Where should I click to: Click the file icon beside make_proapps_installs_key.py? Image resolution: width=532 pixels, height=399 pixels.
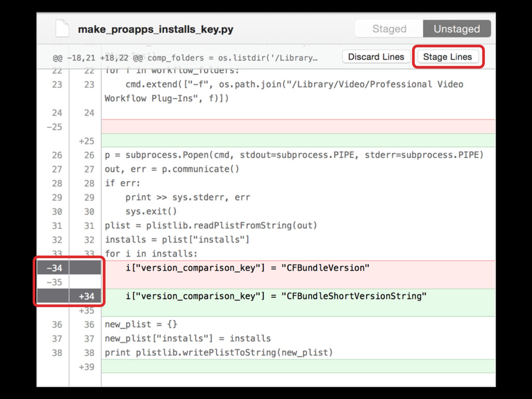pos(62,29)
